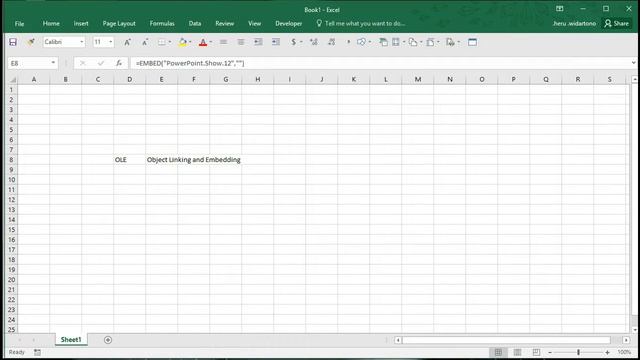Click the Group objects icon
This screenshot has width=640, height=360.
413,42
